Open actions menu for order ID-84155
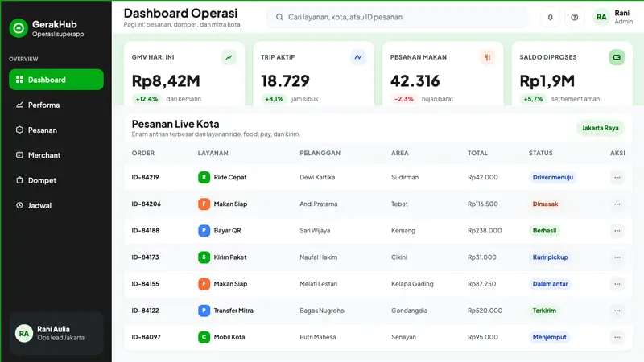Viewport: 644px width, 362px height. pos(617,284)
